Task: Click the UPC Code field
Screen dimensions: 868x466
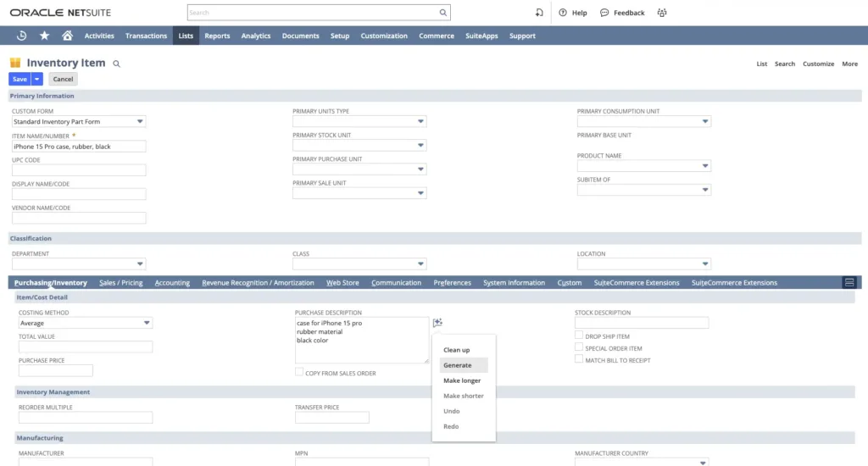Action: (79, 170)
